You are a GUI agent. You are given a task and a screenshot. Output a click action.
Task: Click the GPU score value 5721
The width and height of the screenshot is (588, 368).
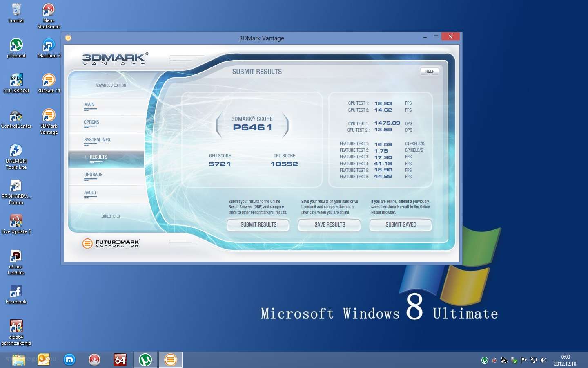click(x=220, y=164)
